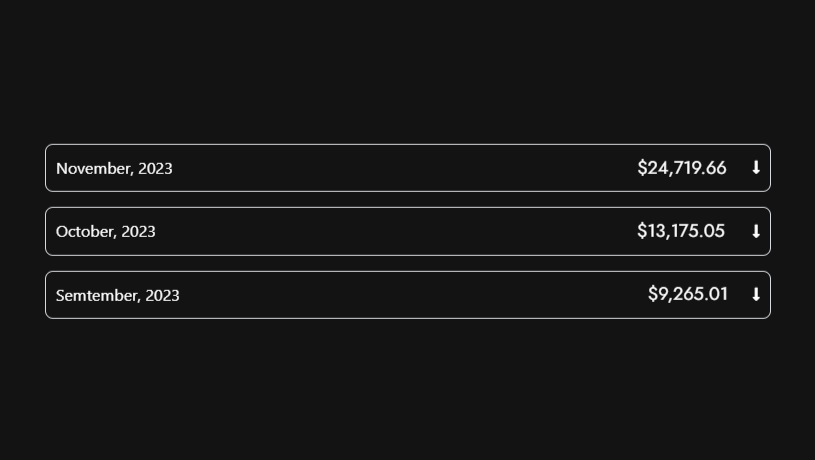Open the Semtember entry showing $9,265.01
Screen dimensions: 815x460
point(400,295)
